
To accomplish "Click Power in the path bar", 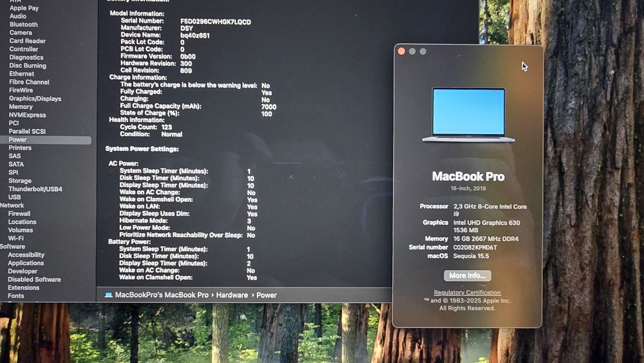I will click(267, 295).
